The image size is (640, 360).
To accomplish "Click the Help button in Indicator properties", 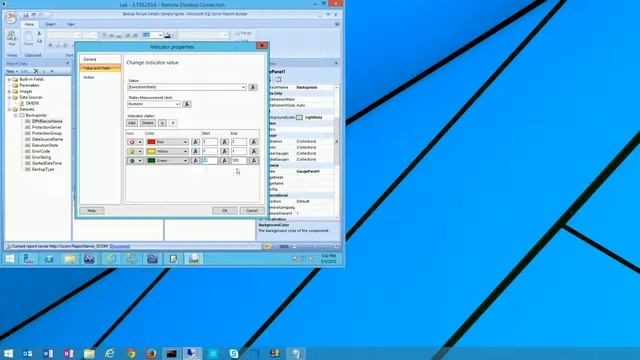I will click(x=92, y=211).
